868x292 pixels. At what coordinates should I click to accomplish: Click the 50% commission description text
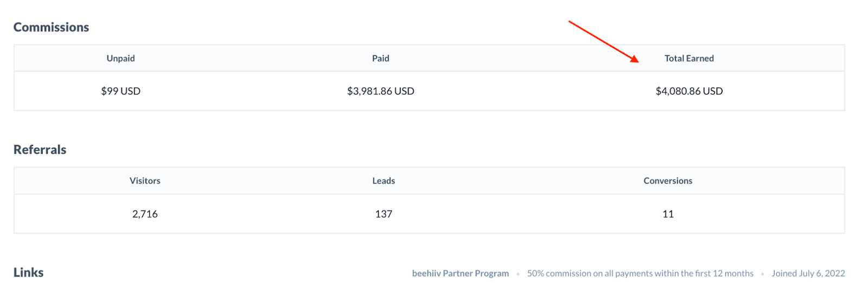(x=640, y=274)
